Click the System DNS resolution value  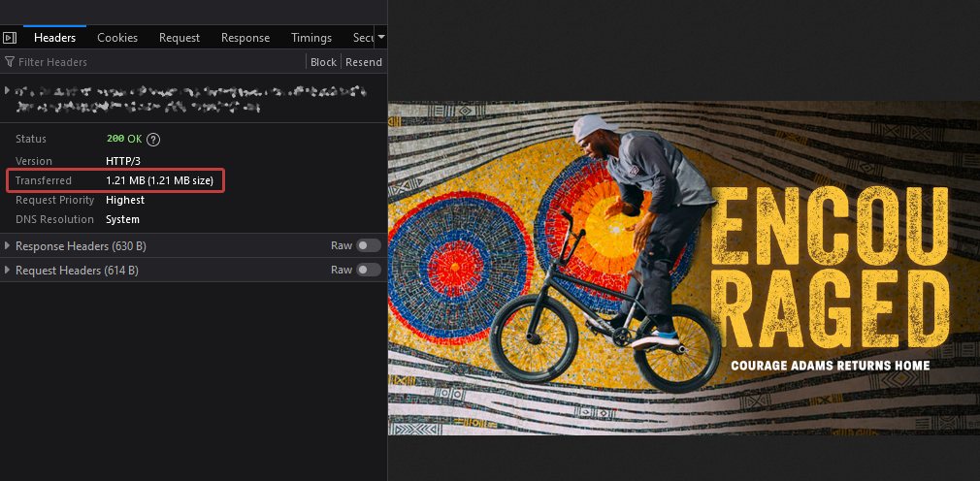(x=122, y=219)
